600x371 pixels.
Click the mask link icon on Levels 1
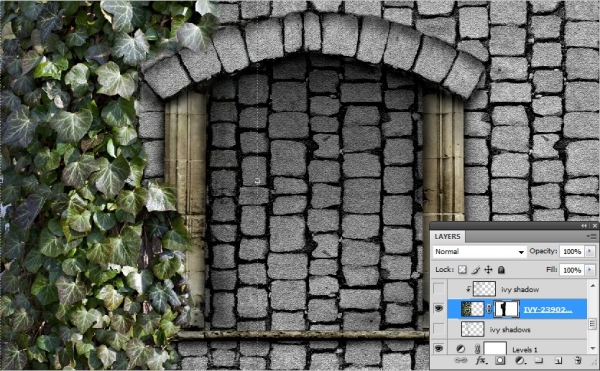[478, 349]
